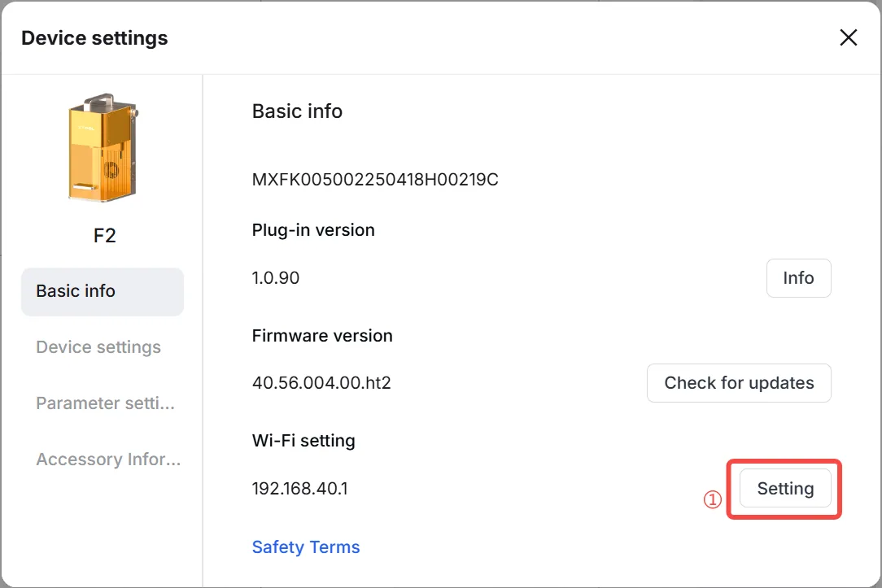Open the Device settings sidebar tab

[x=98, y=346]
